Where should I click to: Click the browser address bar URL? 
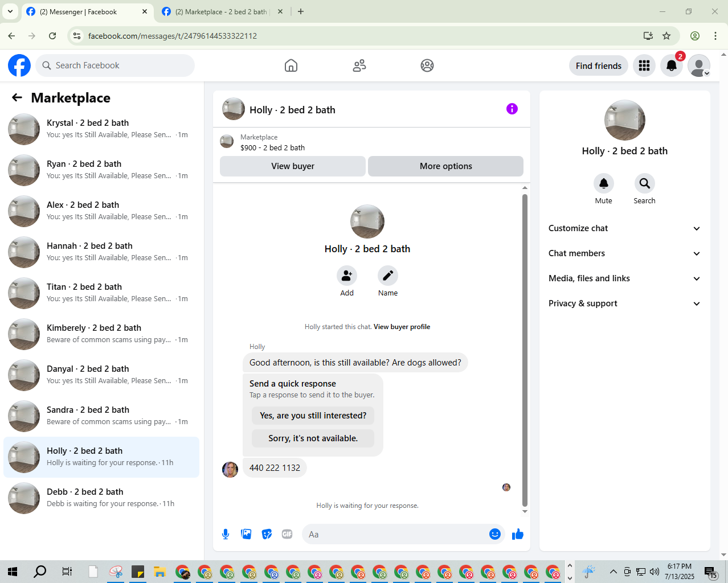(x=173, y=36)
